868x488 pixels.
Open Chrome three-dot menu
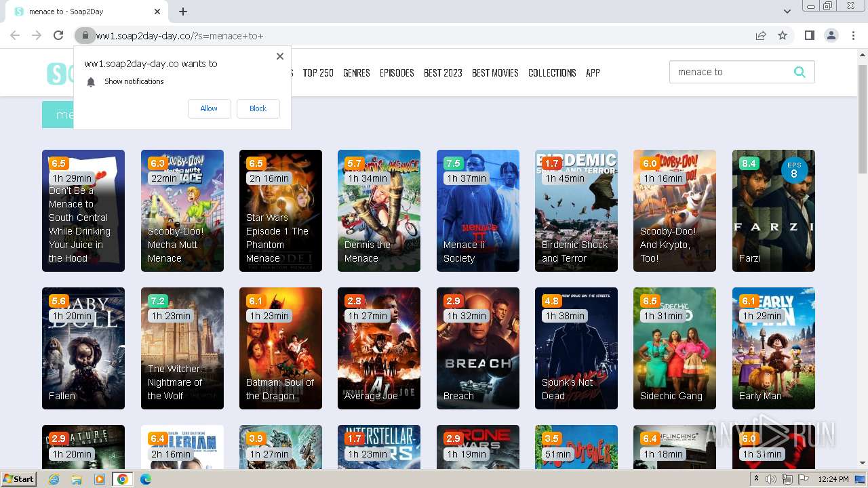coord(853,36)
